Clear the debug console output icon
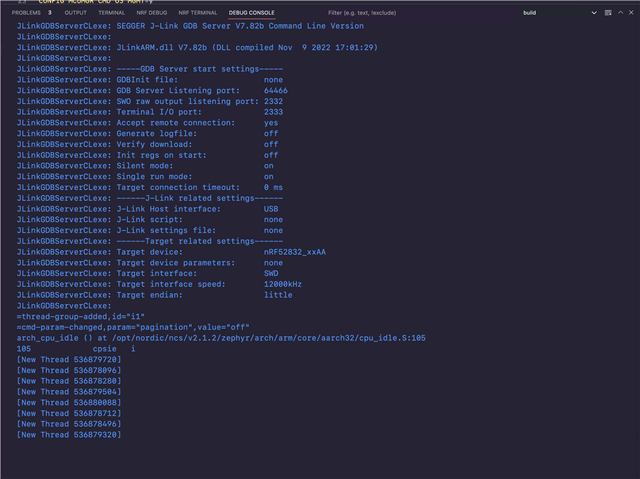This screenshot has height=479, width=640. pos(608,13)
